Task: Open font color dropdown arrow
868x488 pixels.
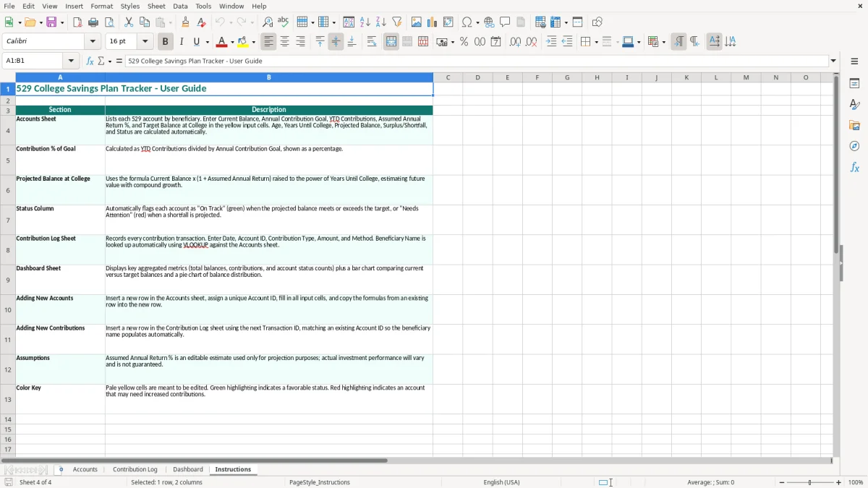Action: coord(232,42)
